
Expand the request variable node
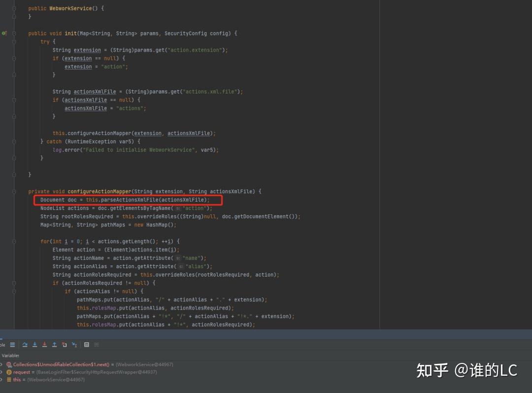[x=1, y=372]
